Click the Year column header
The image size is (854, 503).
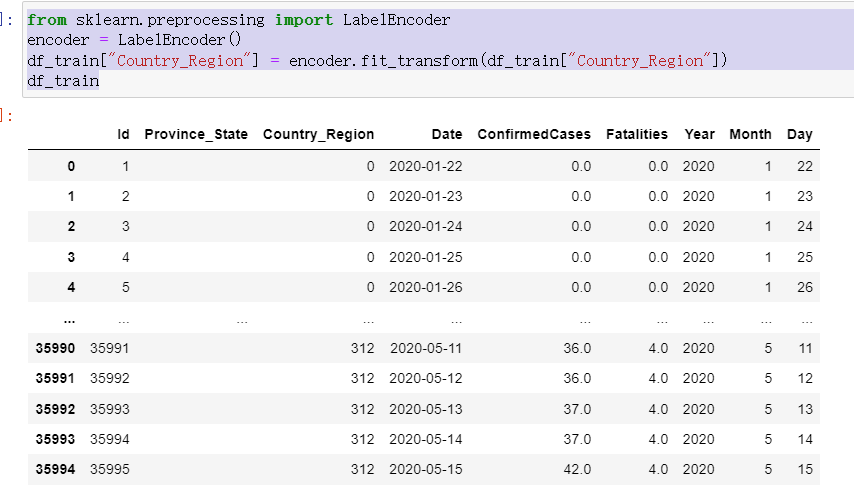pos(699,134)
